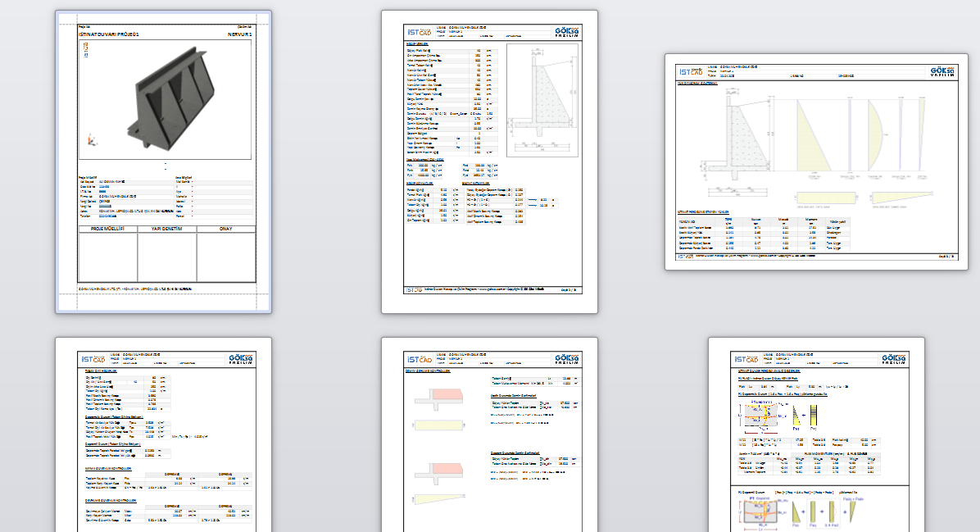
Task: Click the IST CAD logo on the fourth page
Action: (x=93, y=359)
